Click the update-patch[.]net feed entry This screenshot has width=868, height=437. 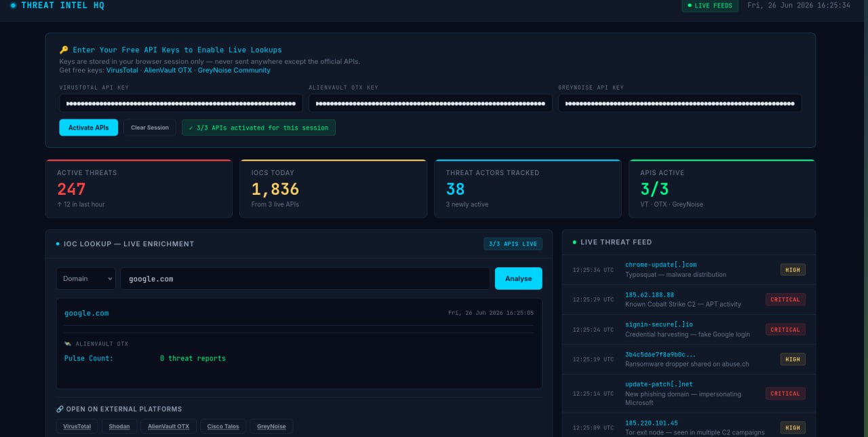click(x=688, y=394)
